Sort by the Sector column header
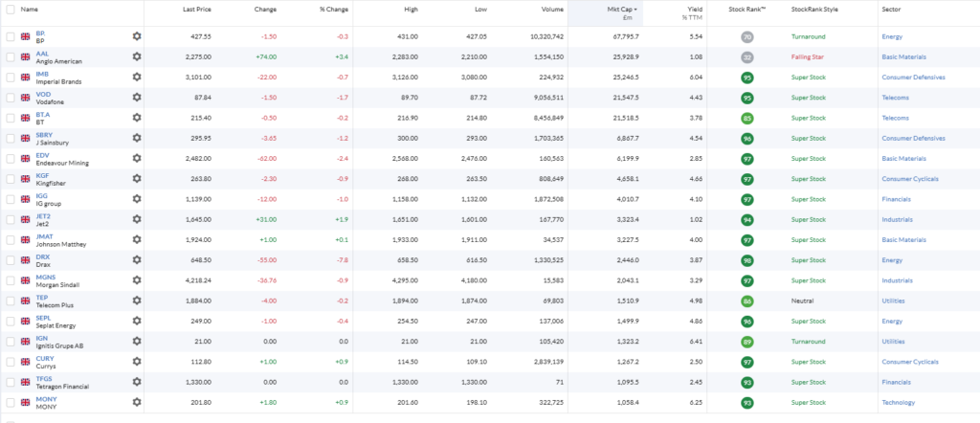 pos(891,10)
